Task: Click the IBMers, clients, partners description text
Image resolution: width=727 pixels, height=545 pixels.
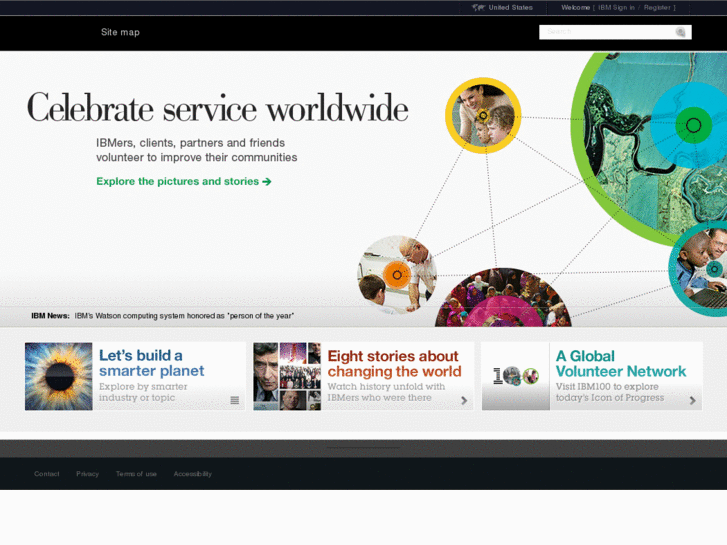Action: (x=197, y=150)
